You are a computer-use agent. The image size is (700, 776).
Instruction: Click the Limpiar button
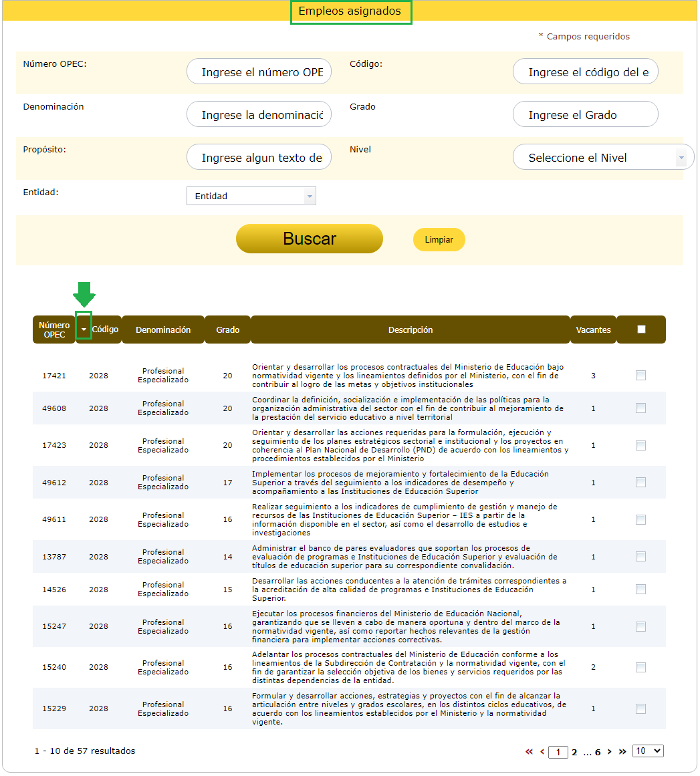(439, 239)
